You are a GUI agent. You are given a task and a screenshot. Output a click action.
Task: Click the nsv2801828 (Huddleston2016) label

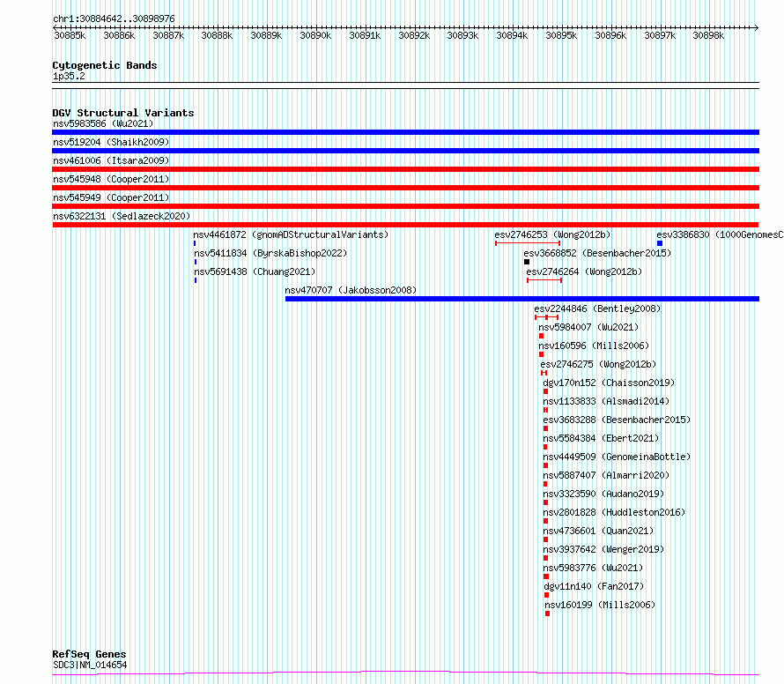pyautogui.click(x=614, y=512)
